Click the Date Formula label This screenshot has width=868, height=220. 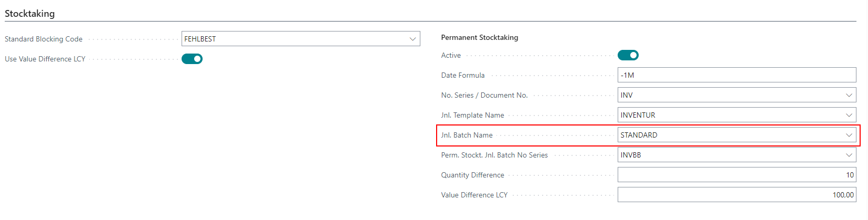point(462,75)
